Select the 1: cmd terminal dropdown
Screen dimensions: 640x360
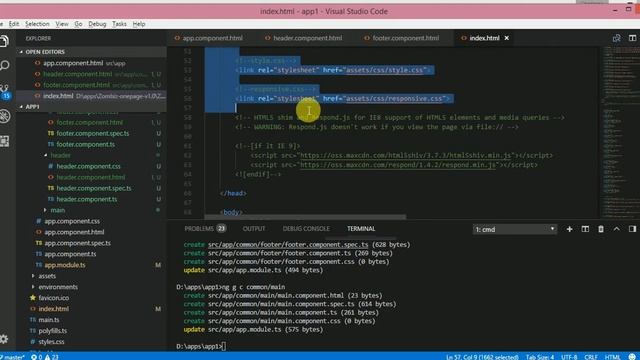click(x=515, y=229)
